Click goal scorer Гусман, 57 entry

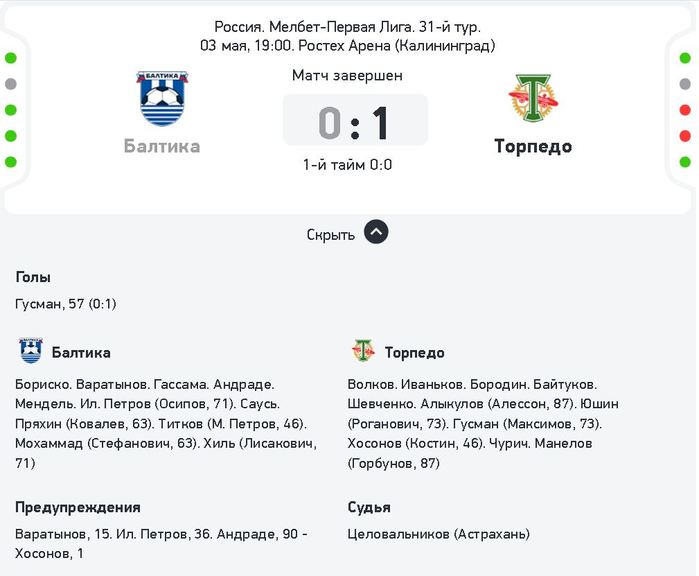click(66, 304)
